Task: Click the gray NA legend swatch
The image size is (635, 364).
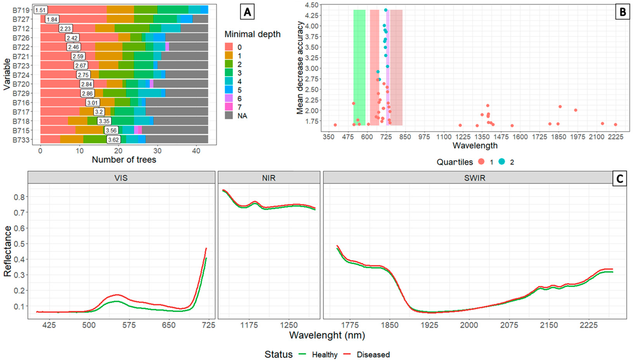Action: [229, 115]
